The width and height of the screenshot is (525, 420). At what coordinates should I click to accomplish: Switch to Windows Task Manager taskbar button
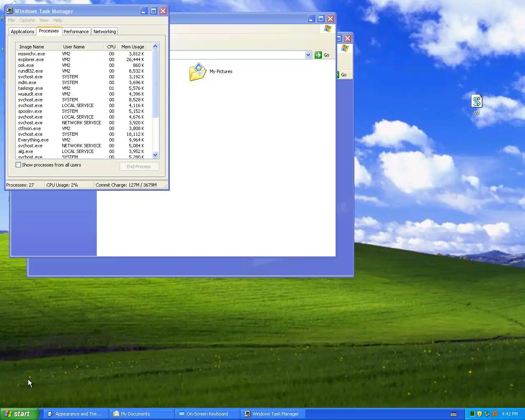click(x=273, y=414)
